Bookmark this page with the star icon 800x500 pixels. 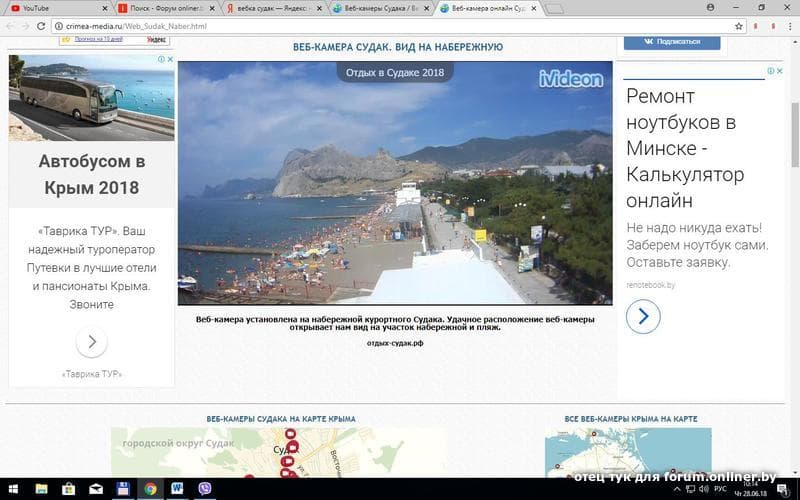(x=738, y=26)
